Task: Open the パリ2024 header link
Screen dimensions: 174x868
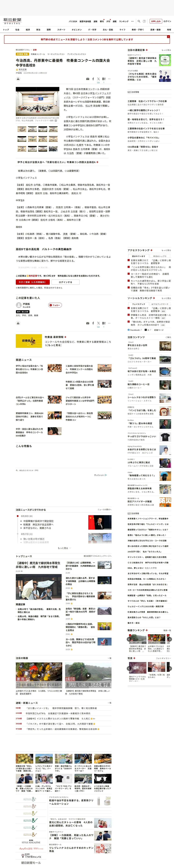Action: point(73,21)
